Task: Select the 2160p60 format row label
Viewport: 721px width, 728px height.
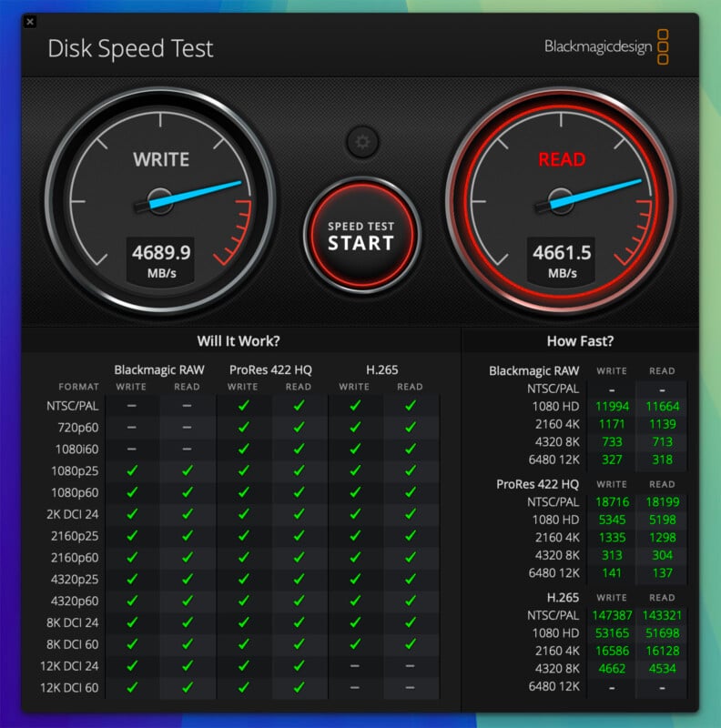Action: coord(75,558)
